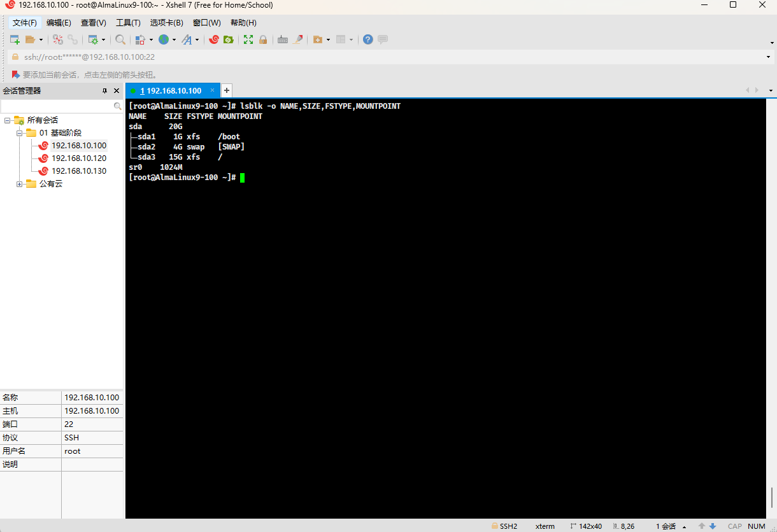The height and width of the screenshot is (532, 777).
Task: Open the Help question mark icon
Action: pyautogui.click(x=367, y=39)
